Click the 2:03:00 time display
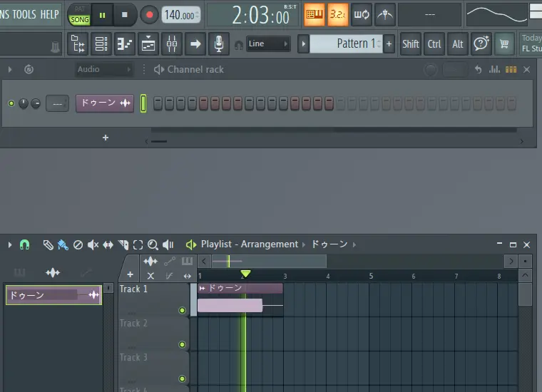The width and height of the screenshot is (542, 392). click(260, 16)
